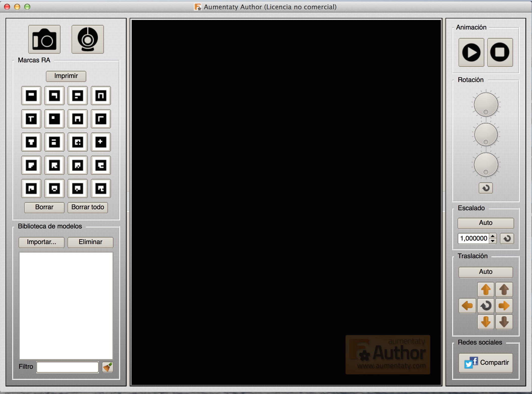Screen dimensions: 532x394
Task: Click into the Filtro text field
Action: coord(67,367)
